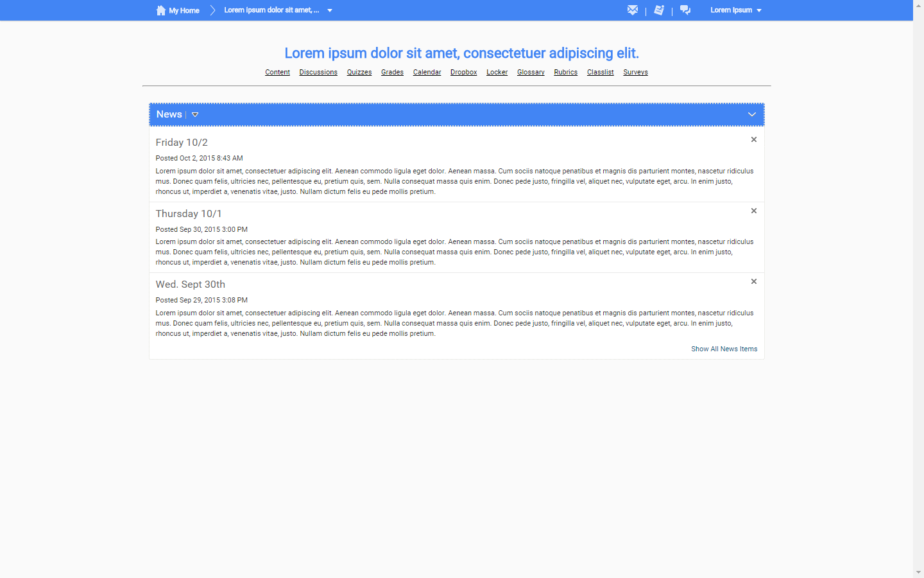This screenshot has width=924, height=578.
Task: Open the Thursday 10/1 news headline
Action: pyautogui.click(x=189, y=214)
